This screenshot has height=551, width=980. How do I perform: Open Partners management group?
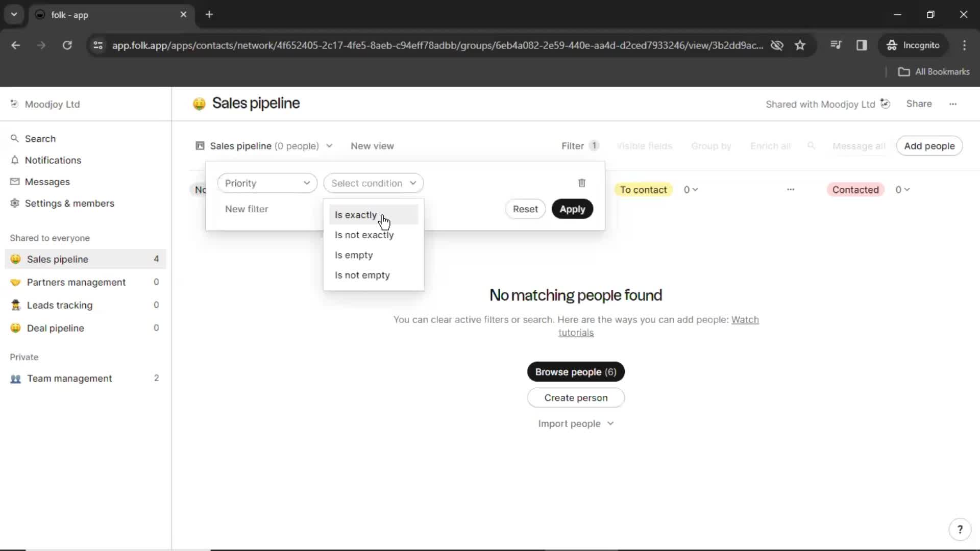85,282
